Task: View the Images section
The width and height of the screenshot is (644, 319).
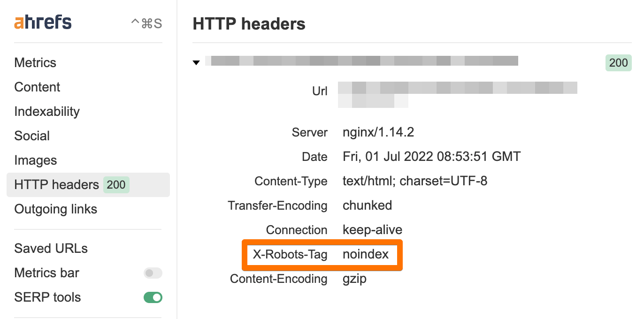Action: [35, 160]
